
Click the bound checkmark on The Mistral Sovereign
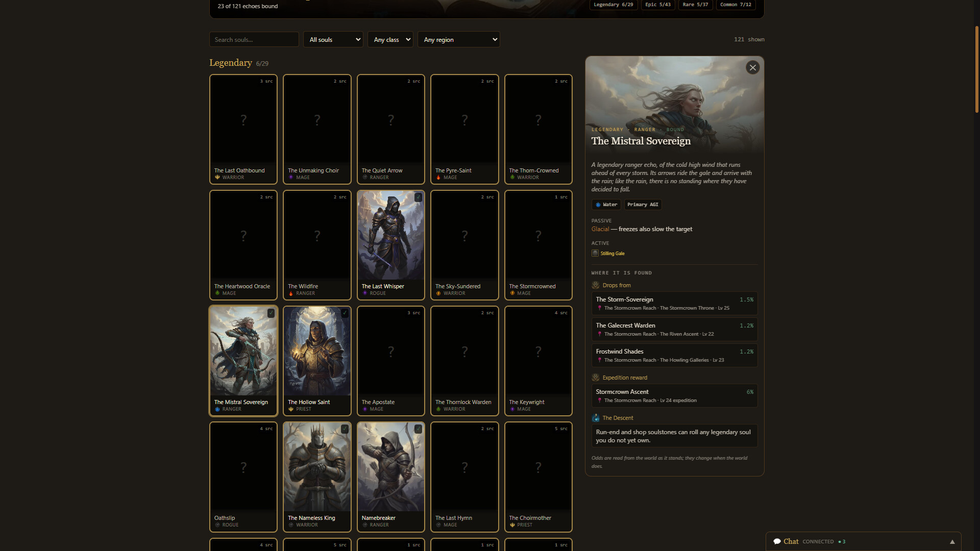tap(271, 313)
